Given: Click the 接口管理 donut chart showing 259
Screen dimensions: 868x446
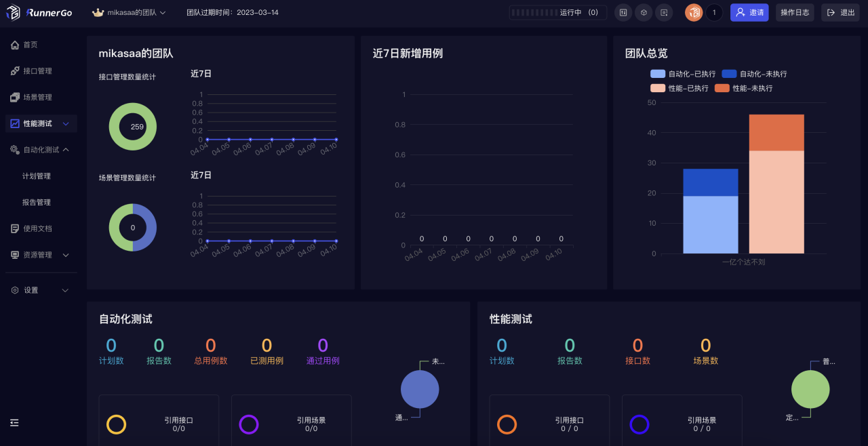Looking at the screenshot, I should pyautogui.click(x=133, y=127).
